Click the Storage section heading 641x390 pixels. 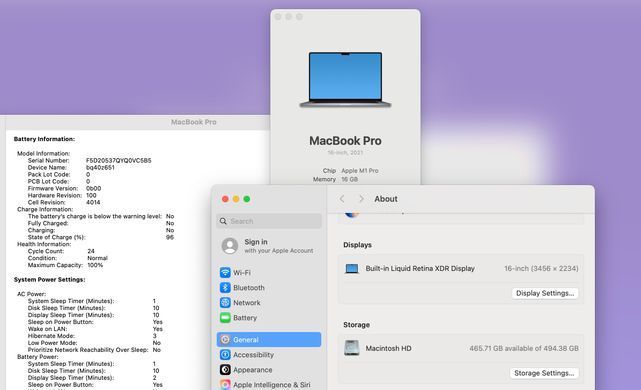[356, 325]
